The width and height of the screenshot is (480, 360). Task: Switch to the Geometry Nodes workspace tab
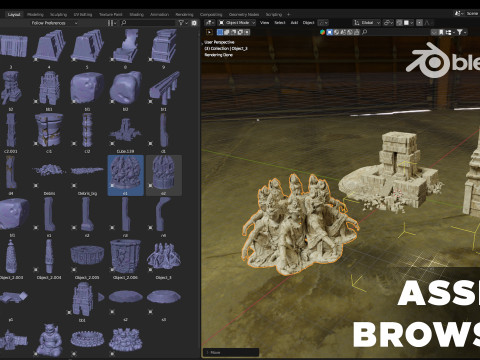click(x=244, y=14)
